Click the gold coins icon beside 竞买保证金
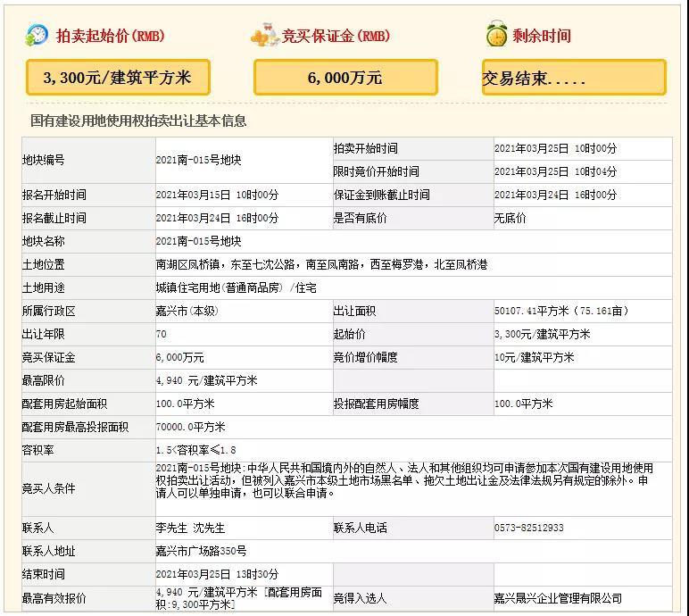The height and width of the screenshot is (616, 689). click(x=264, y=36)
